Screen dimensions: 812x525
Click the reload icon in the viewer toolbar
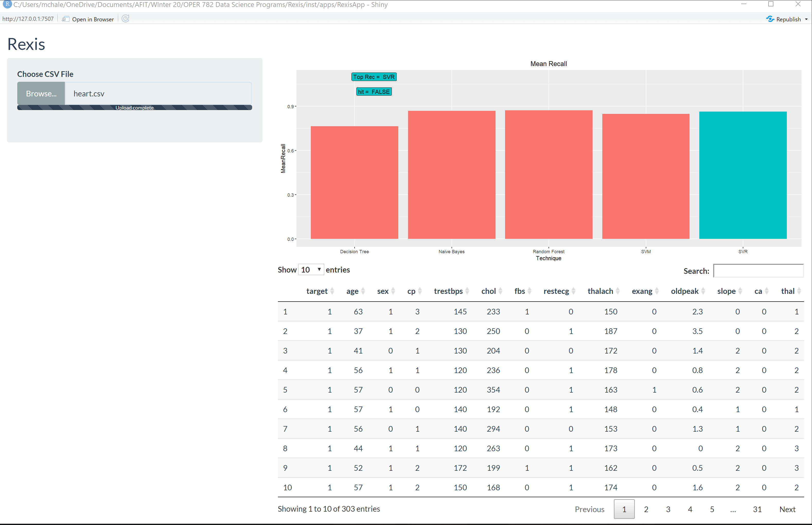pos(125,19)
